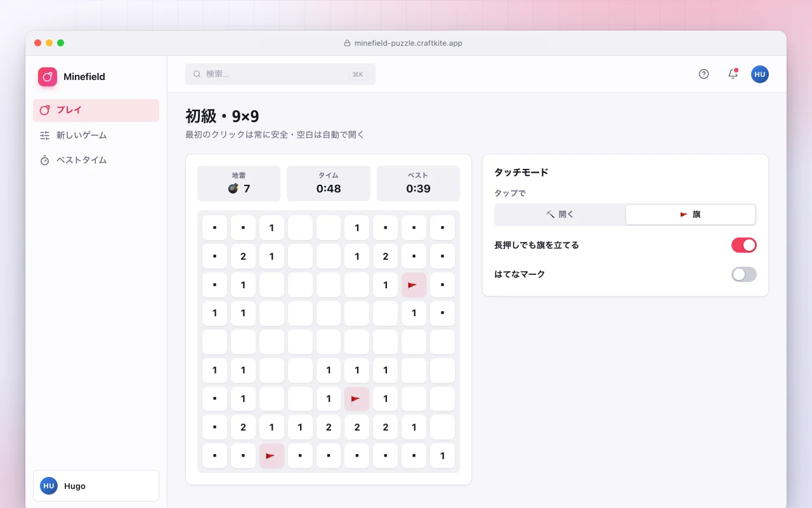Open the notifications bell
This screenshot has height=508, width=812.
(733, 74)
